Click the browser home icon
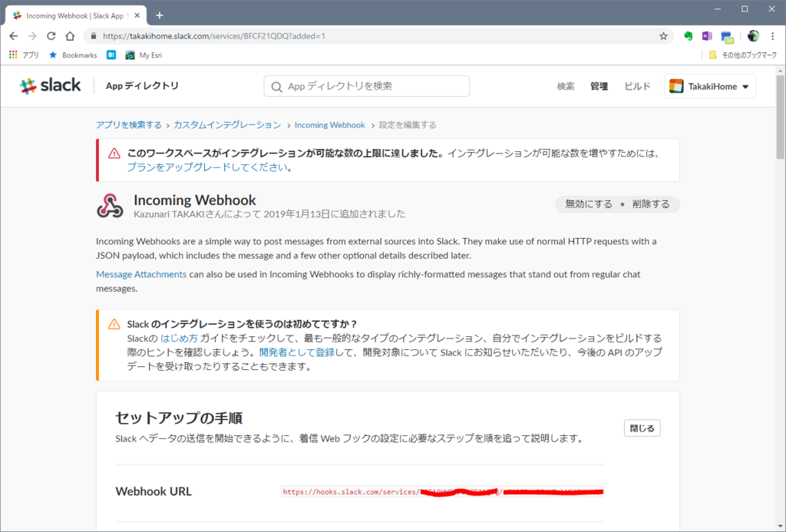786x532 pixels. click(69, 35)
